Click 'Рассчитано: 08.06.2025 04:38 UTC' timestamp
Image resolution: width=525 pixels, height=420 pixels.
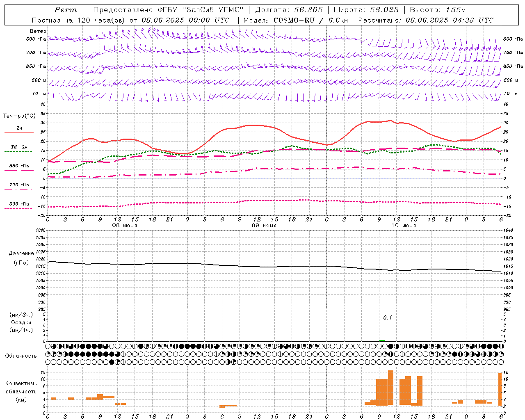[x=426, y=20]
